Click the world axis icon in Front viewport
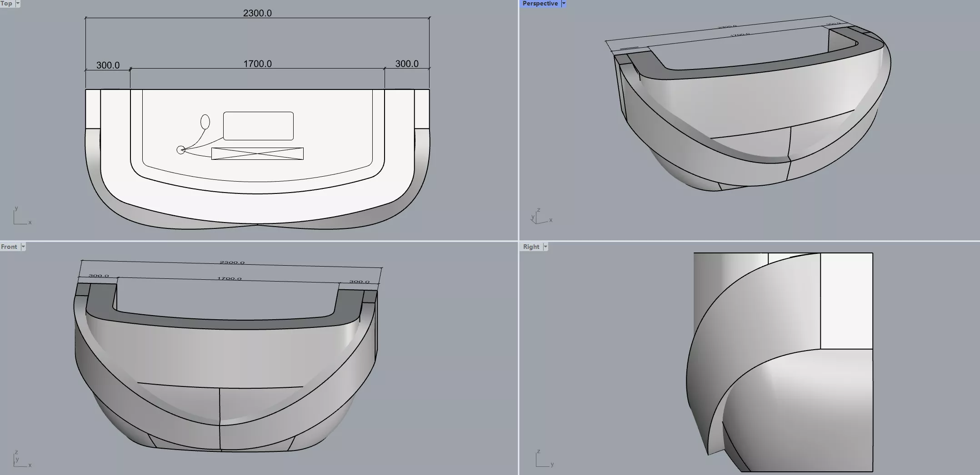Image resolution: width=980 pixels, height=475 pixels. coord(22,459)
